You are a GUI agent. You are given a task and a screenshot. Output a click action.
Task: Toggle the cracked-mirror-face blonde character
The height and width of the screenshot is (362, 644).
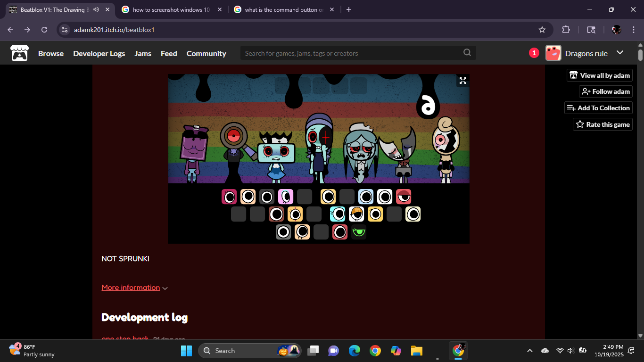pyautogui.click(x=446, y=150)
